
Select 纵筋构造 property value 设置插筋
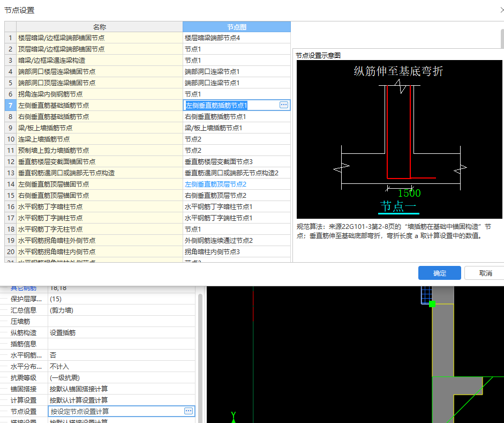(x=122, y=332)
